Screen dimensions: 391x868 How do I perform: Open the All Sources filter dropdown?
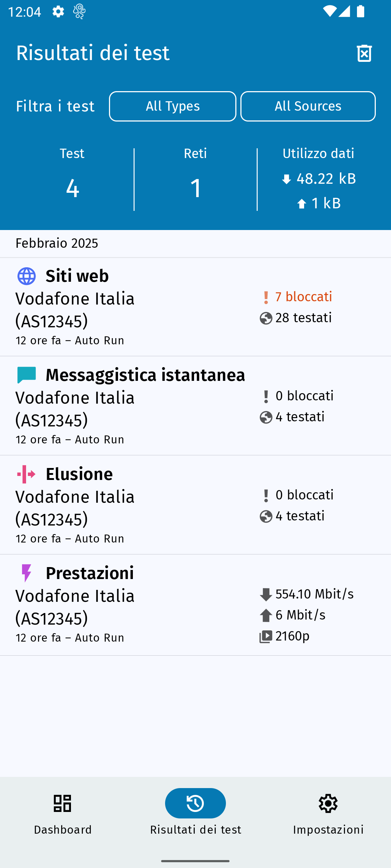(308, 106)
